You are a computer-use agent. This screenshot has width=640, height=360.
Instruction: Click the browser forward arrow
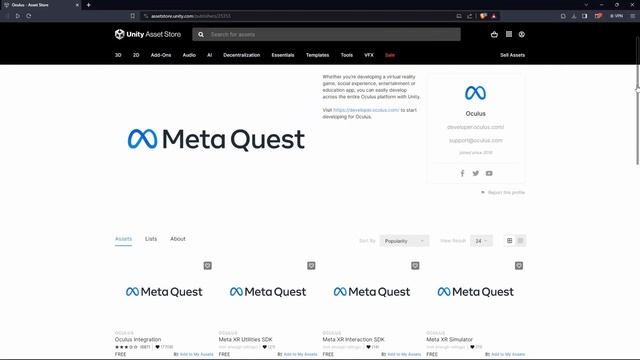tap(18, 16)
